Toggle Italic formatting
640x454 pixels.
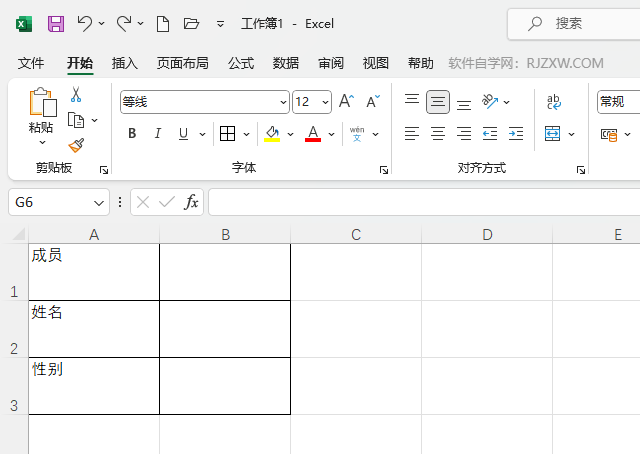(158, 134)
